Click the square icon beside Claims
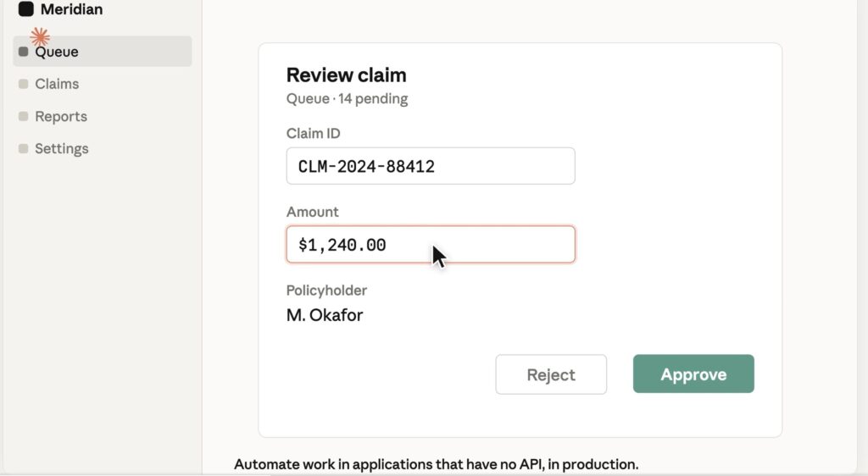 [x=23, y=84]
